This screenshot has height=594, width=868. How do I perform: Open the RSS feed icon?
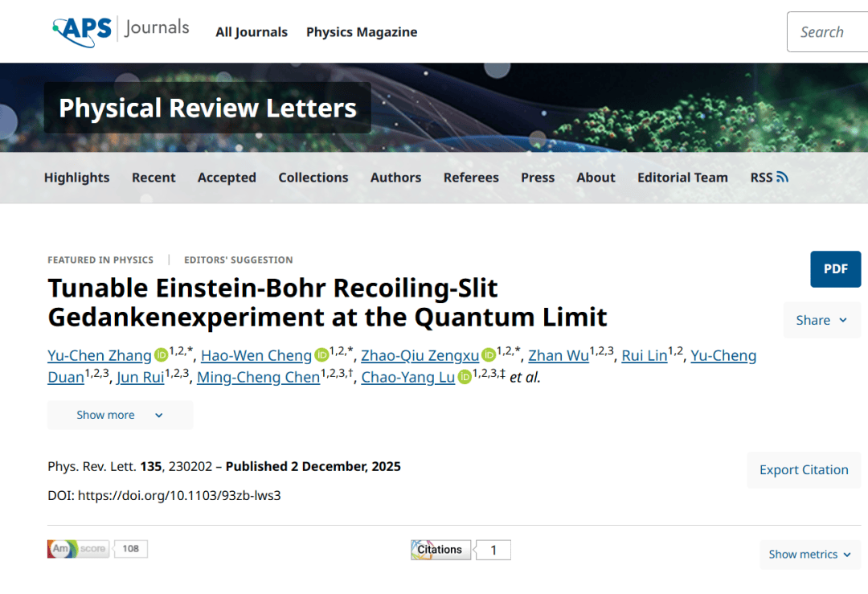pos(782,178)
